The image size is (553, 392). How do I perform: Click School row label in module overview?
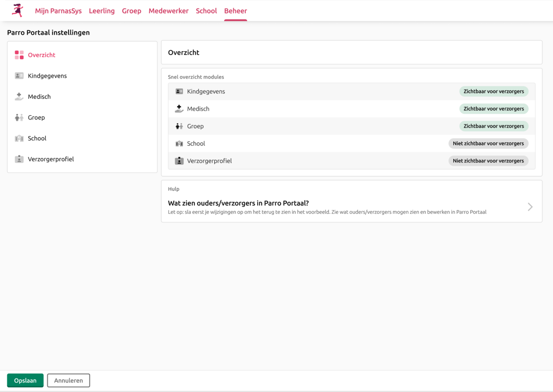coord(196,144)
